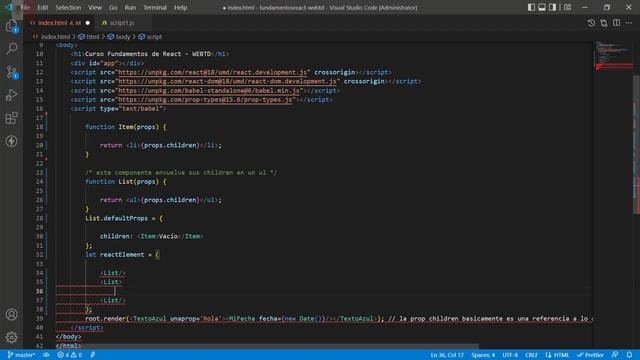Viewport: 640px width, 360px height.
Task: Toggle bottom panel layout icon
Action: pyautogui.click(x=542, y=7)
